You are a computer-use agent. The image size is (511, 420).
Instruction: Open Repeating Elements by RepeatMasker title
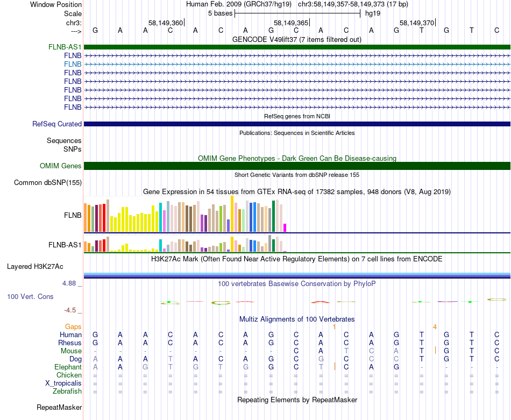coord(297,400)
